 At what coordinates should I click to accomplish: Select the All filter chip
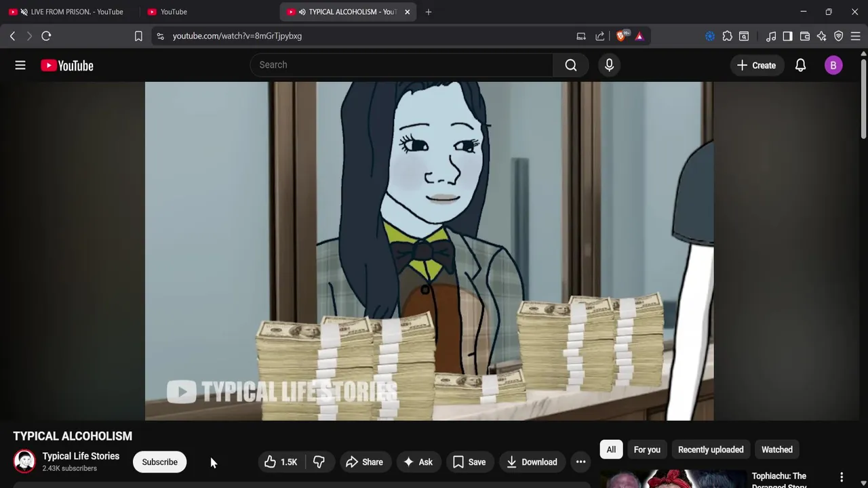tap(611, 449)
